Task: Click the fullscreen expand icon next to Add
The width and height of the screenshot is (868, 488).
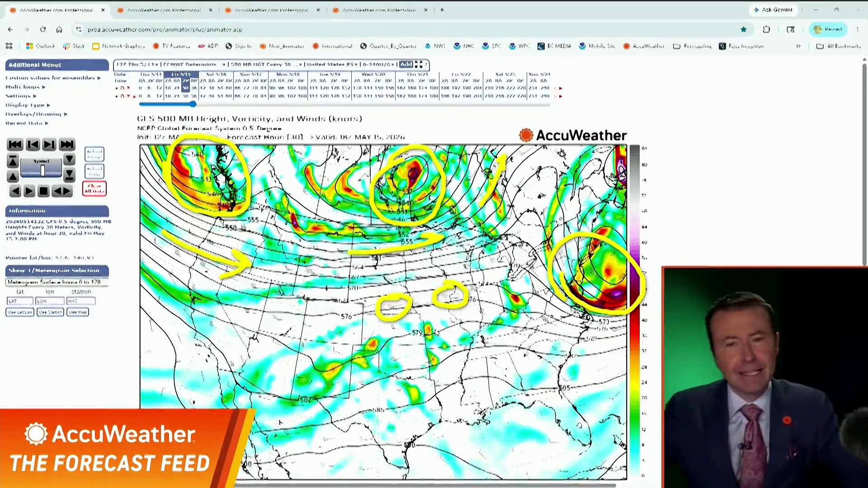Action: (419, 65)
